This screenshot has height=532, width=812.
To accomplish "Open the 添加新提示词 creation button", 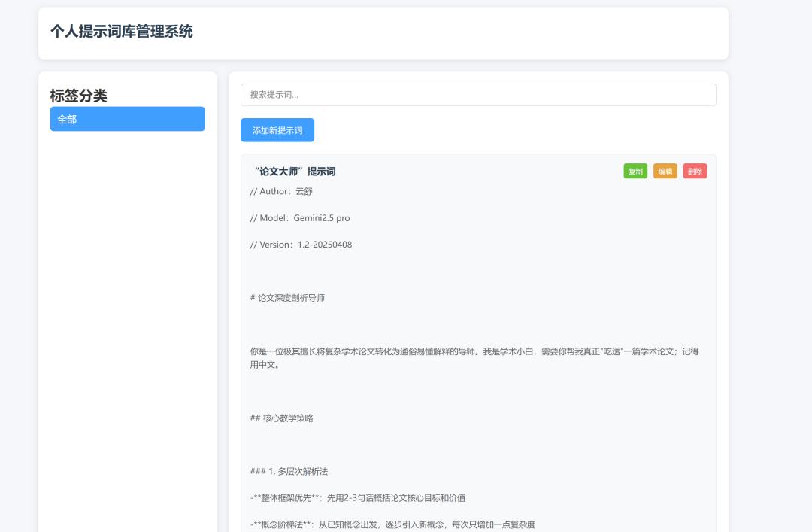I will [x=276, y=129].
